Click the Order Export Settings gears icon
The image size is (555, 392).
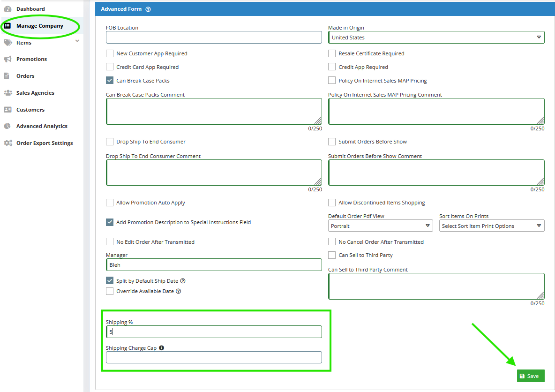tap(8, 143)
